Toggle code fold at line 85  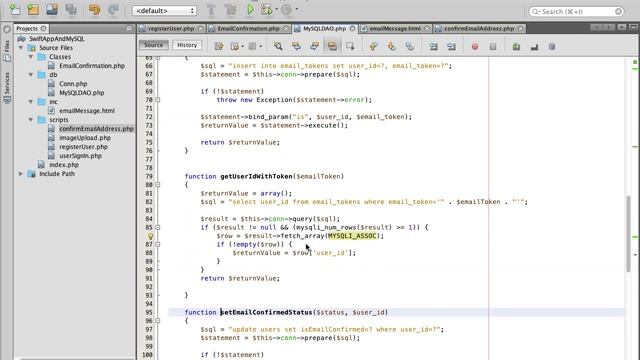pyautogui.click(x=158, y=227)
